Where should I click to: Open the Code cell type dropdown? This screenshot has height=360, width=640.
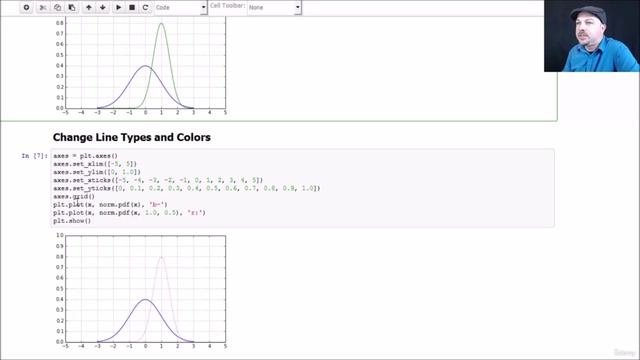click(180, 7)
